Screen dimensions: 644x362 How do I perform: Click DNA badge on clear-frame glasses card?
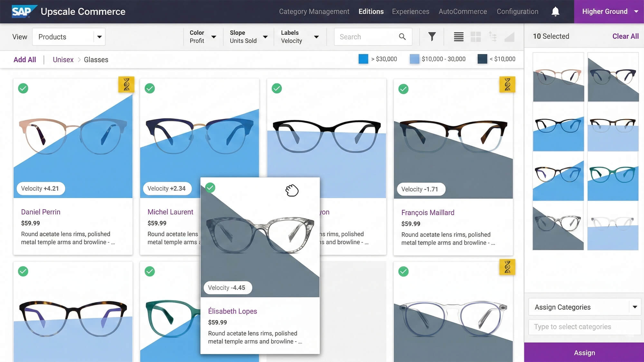tap(507, 267)
